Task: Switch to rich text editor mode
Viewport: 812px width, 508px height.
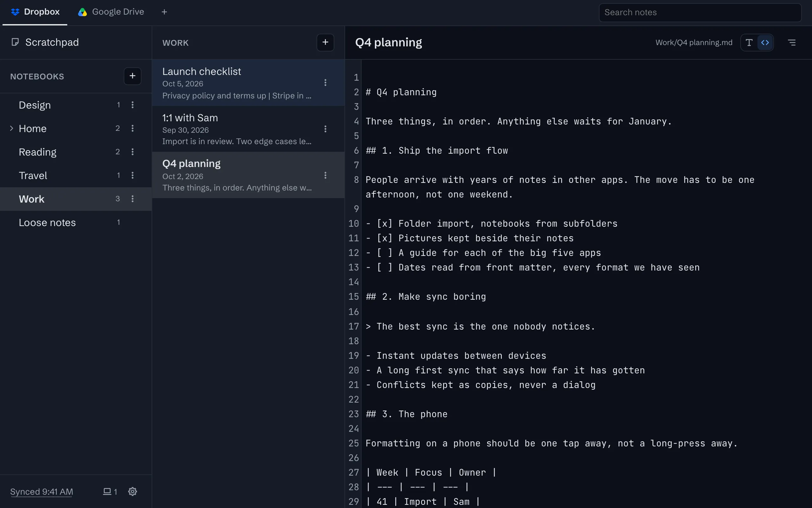Action: (749, 42)
